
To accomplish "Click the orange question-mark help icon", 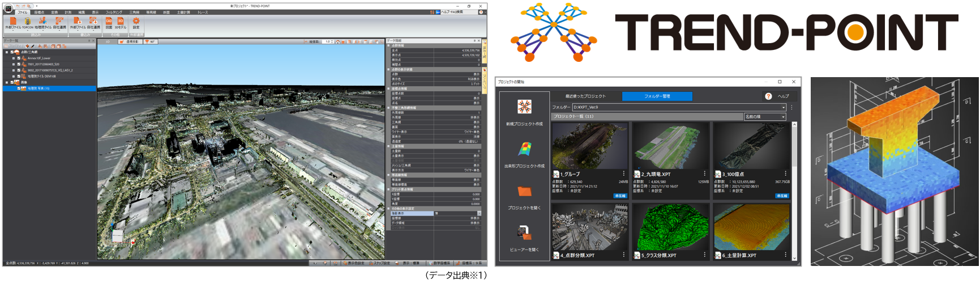I will coord(768,96).
